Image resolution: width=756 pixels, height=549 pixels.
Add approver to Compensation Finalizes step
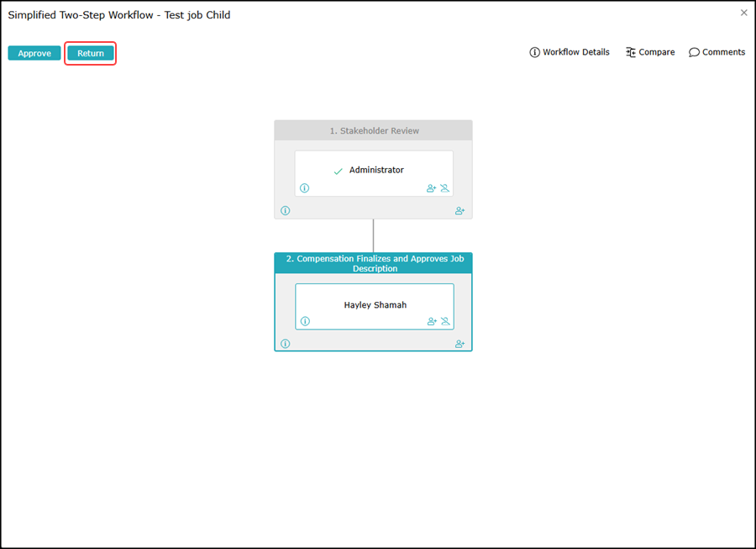coord(460,344)
